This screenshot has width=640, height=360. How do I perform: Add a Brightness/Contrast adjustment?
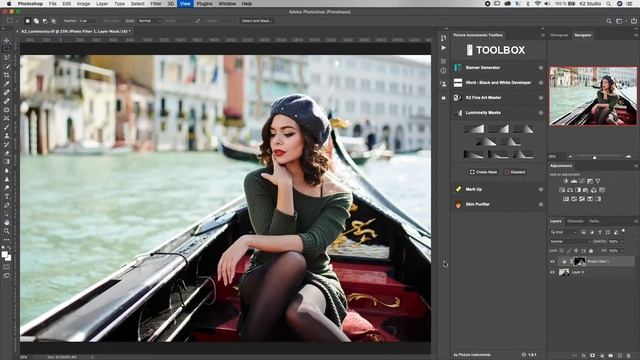point(566,181)
